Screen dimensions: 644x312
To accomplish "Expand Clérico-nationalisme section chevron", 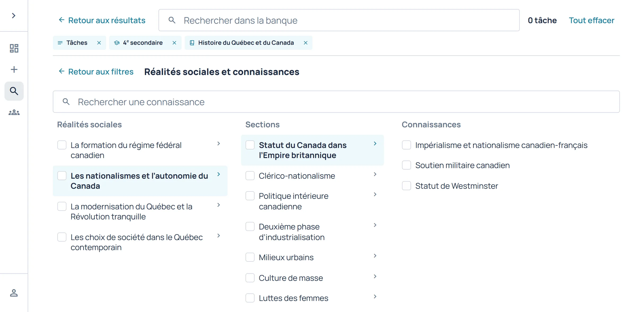I will (x=375, y=174).
